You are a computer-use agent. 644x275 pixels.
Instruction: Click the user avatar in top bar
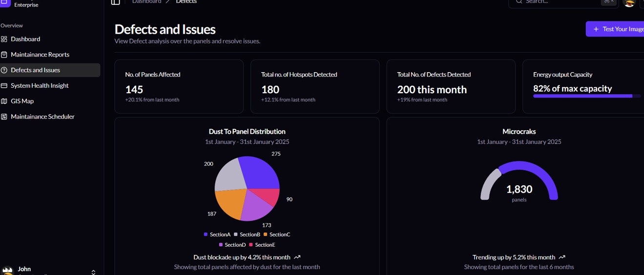(629, 2)
